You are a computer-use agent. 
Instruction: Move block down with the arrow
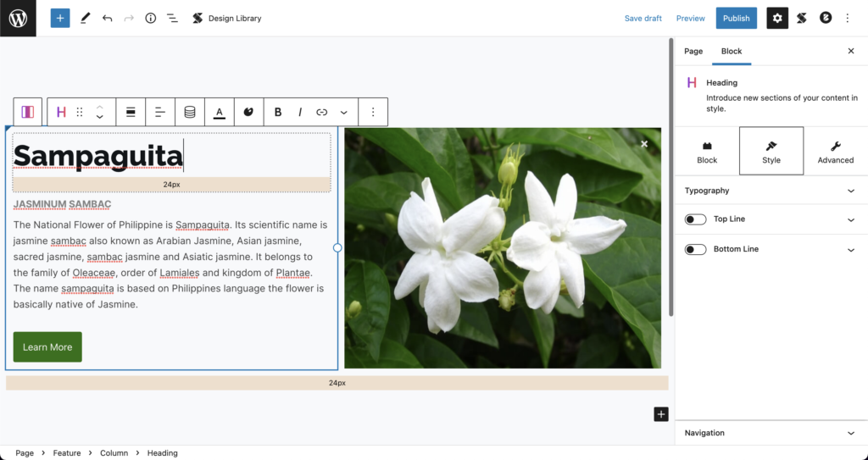[100, 118]
